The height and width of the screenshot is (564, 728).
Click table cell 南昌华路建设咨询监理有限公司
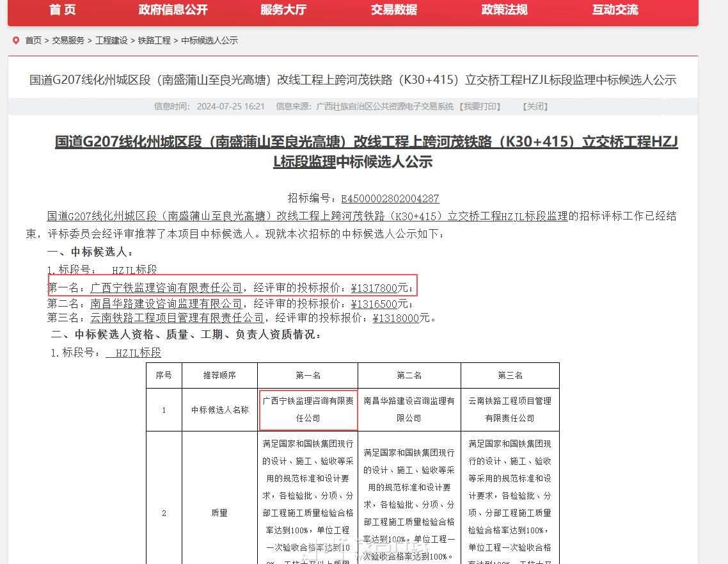pos(409,410)
